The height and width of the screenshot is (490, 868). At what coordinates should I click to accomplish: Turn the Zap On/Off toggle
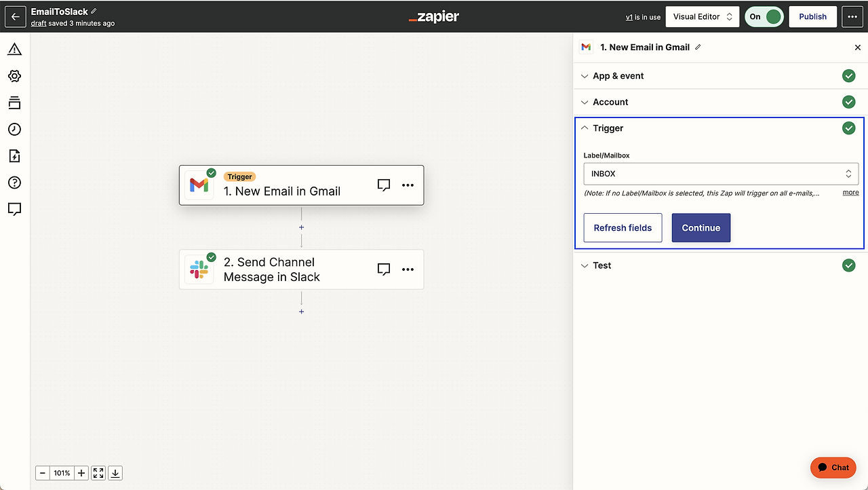coord(764,17)
